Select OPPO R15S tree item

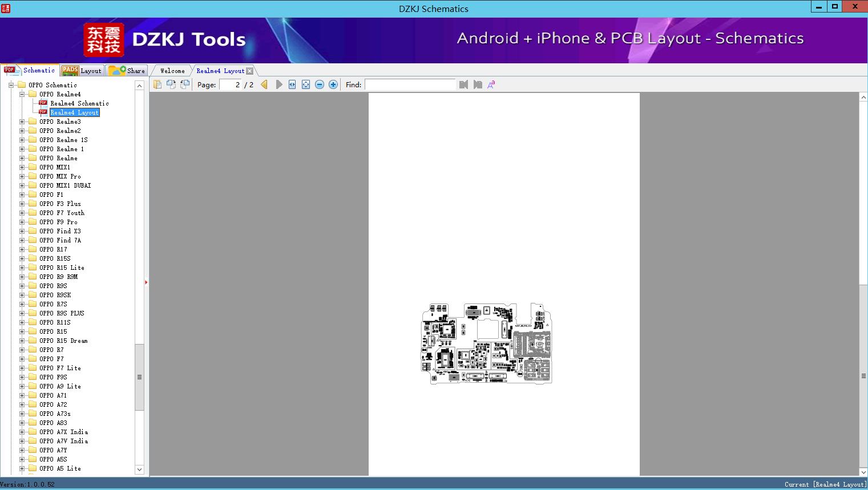pyautogui.click(x=55, y=258)
